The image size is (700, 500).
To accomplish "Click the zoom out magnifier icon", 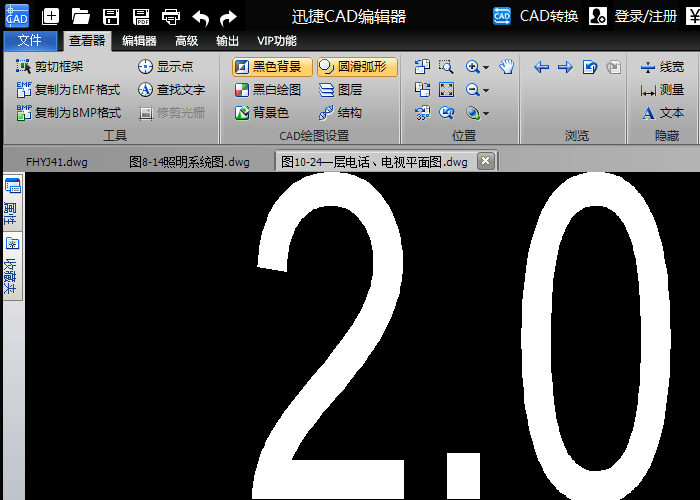I will point(472,90).
